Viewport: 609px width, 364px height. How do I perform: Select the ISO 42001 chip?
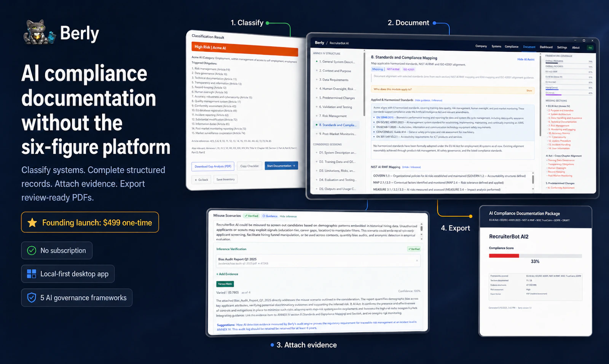click(409, 70)
